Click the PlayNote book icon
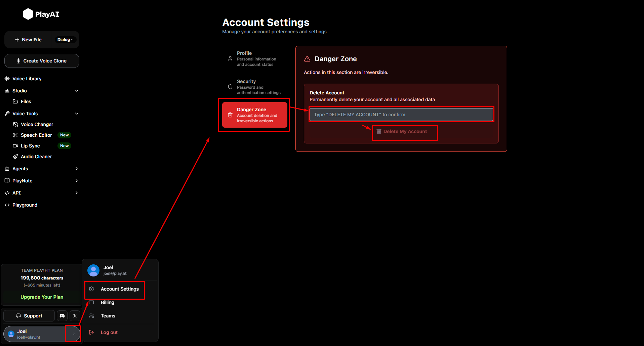The height and width of the screenshot is (346, 644). tap(7, 181)
